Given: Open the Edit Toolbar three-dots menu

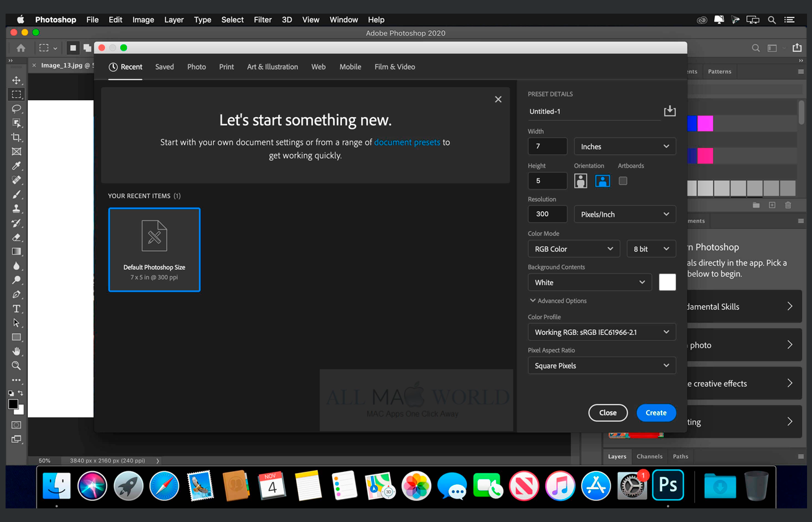Looking at the screenshot, I should [17, 380].
